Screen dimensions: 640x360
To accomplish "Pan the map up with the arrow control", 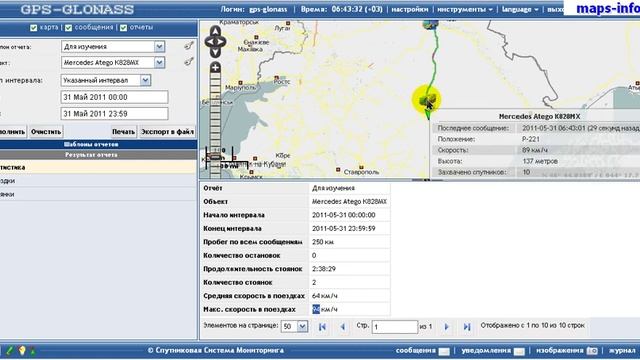I will tap(215, 31).
